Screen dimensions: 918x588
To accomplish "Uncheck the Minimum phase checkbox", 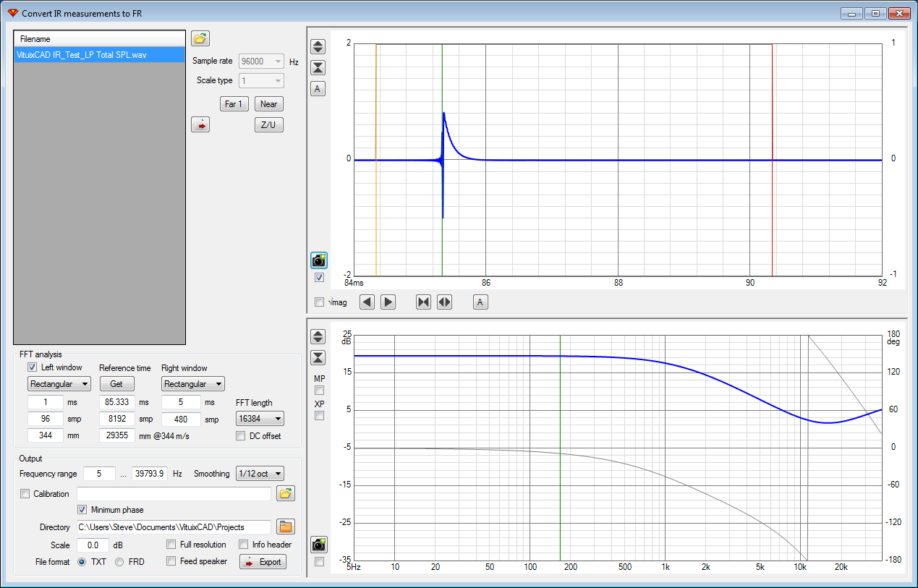I will [83, 510].
